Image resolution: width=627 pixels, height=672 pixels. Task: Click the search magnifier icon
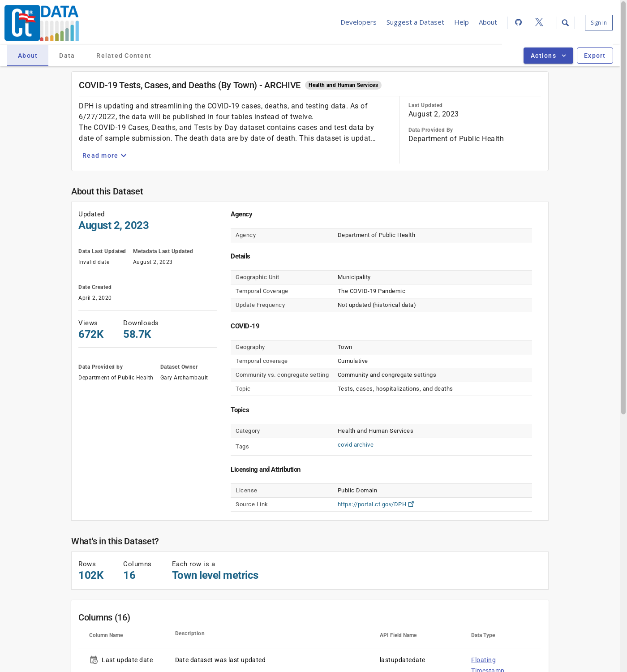(565, 23)
